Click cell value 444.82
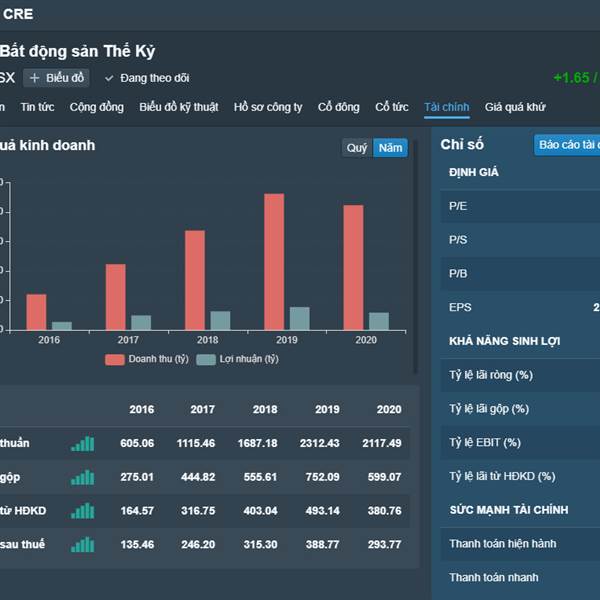600x600 pixels. point(198,477)
